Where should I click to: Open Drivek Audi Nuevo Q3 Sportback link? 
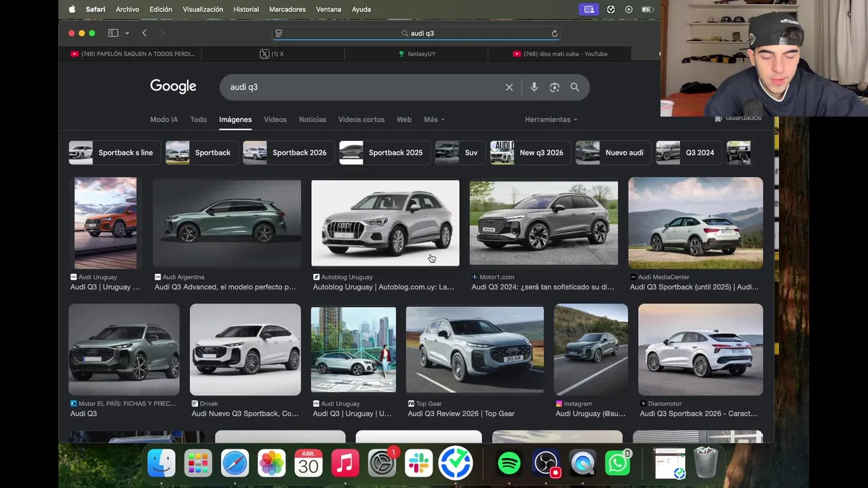tap(245, 413)
